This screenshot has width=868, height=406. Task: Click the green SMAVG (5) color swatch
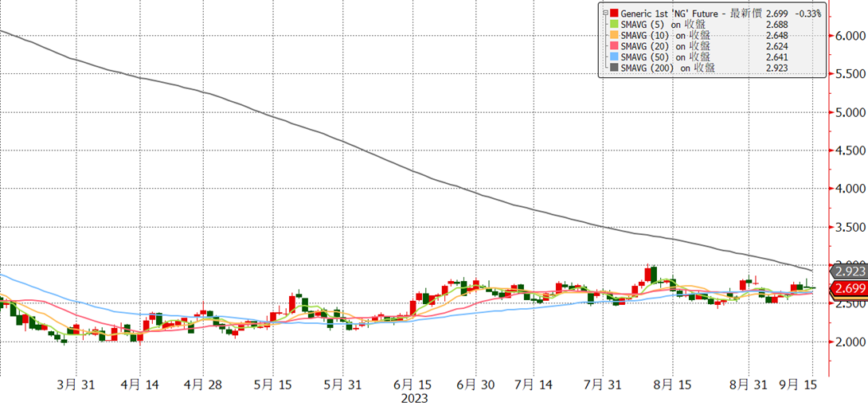coord(615,25)
